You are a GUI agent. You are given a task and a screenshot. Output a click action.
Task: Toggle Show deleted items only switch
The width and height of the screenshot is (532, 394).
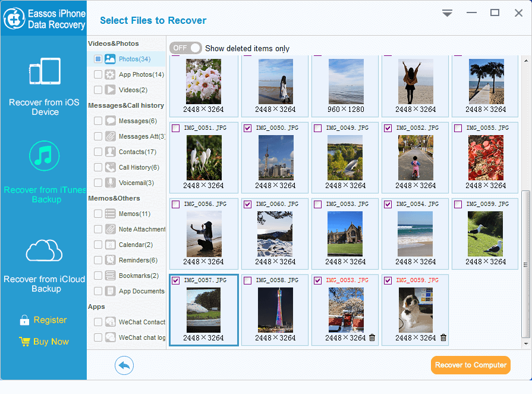click(x=185, y=48)
